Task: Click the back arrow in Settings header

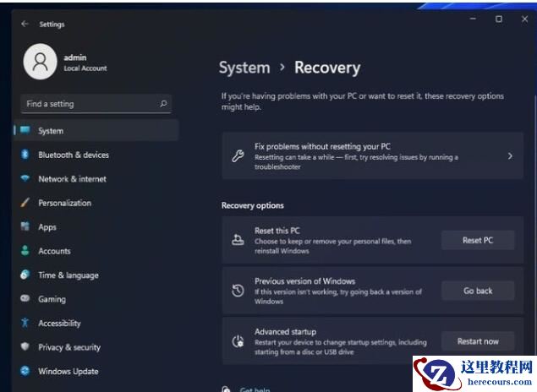Action: click(x=25, y=24)
